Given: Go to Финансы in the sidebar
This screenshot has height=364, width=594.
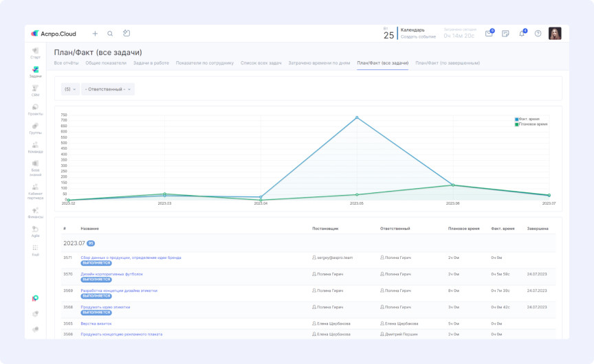Looking at the screenshot, I should (35, 212).
